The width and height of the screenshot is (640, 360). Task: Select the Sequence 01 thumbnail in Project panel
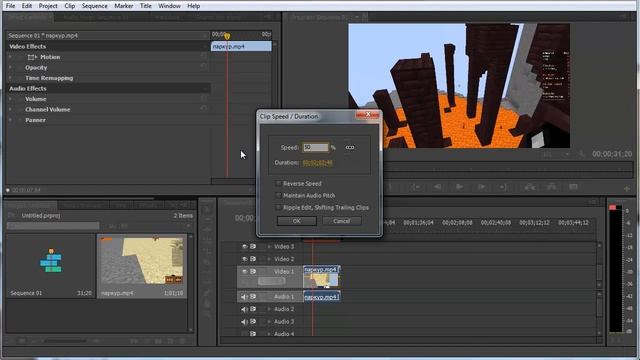point(51,260)
